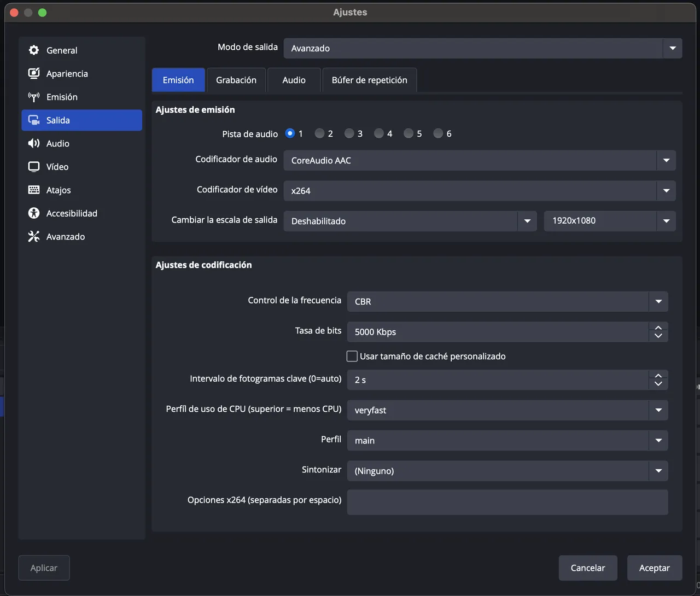Image resolution: width=700 pixels, height=596 pixels.
Task: Increase keyframe interval with up arrow
Action: (658, 376)
